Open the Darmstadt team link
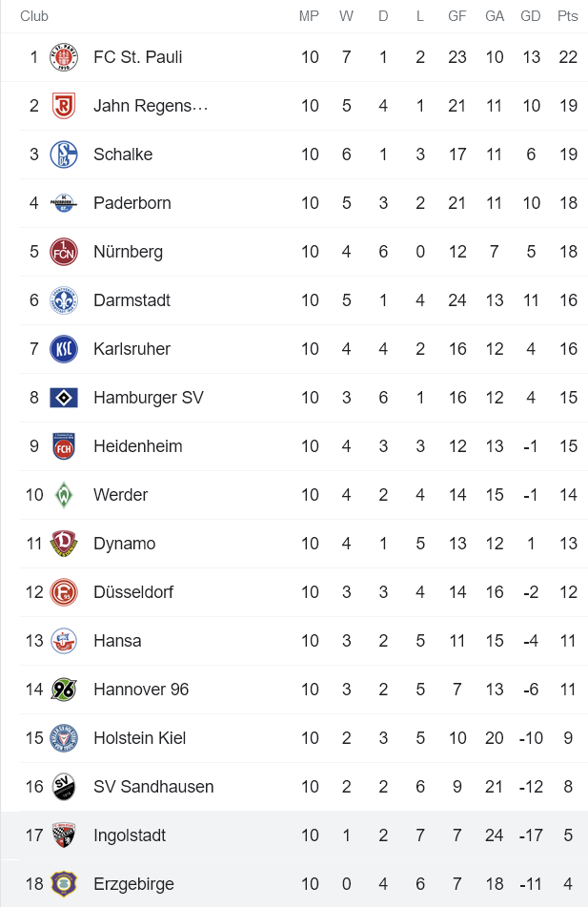This screenshot has height=907, width=588. (x=132, y=300)
